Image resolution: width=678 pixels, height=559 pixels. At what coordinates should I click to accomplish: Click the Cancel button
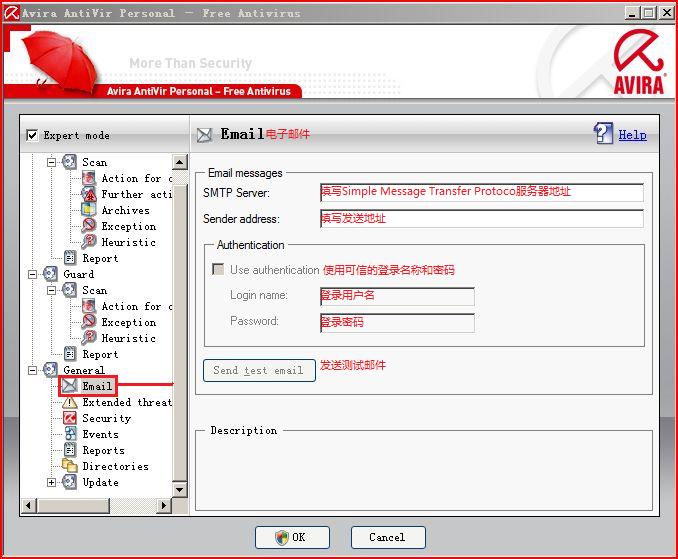388,537
